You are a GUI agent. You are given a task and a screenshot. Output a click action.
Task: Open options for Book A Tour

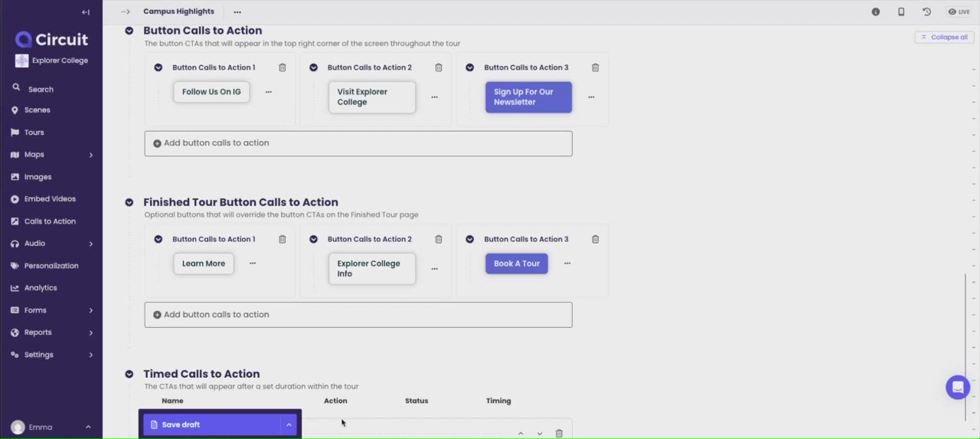click(x=567, y=264)
